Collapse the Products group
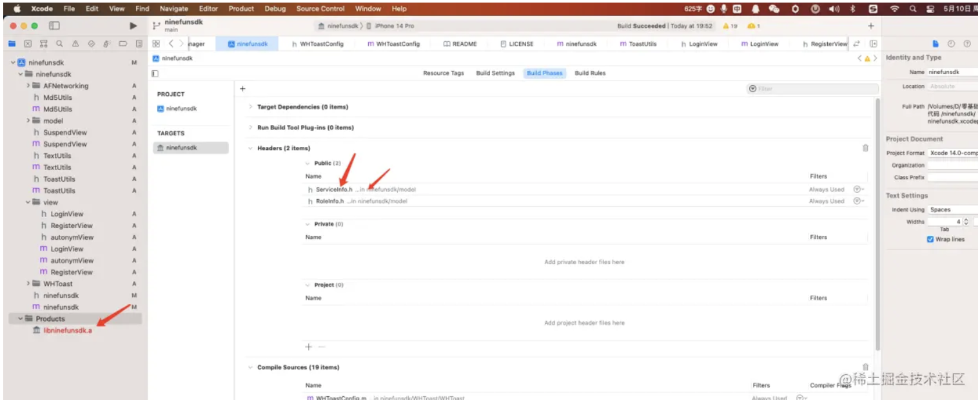Image resolution: width=980 pixels, height=402 pixels. (x=21, y=319)
